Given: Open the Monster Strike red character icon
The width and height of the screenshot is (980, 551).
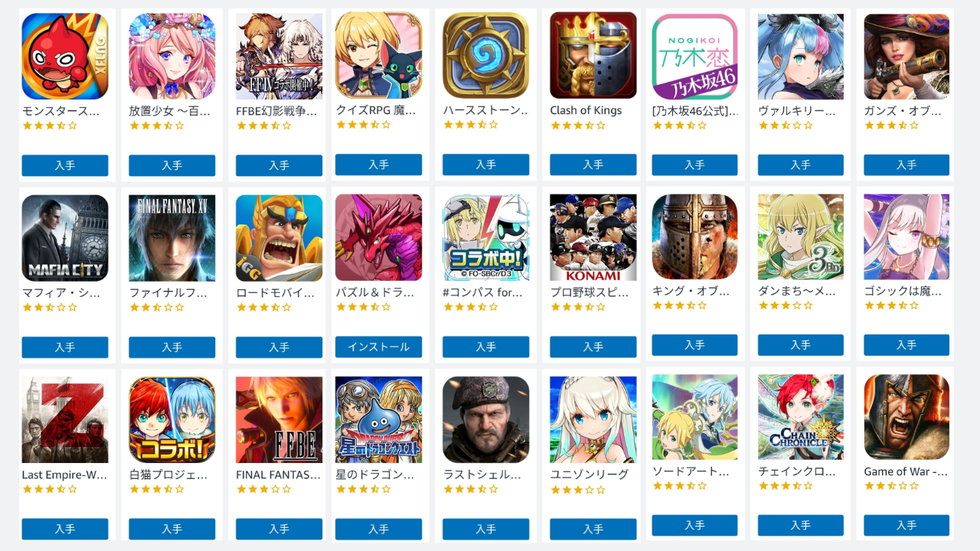Looking at the screenshot, I should click(x=65, y=56).
